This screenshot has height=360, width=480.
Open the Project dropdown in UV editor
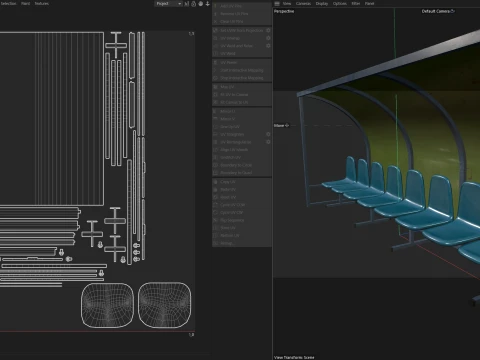pos(168,4)
